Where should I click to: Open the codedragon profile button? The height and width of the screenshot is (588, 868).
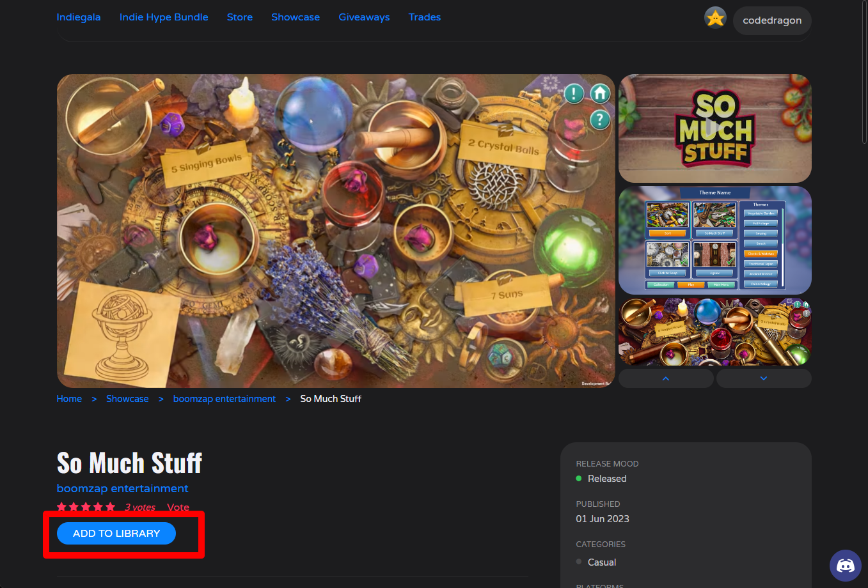(772, 20)
